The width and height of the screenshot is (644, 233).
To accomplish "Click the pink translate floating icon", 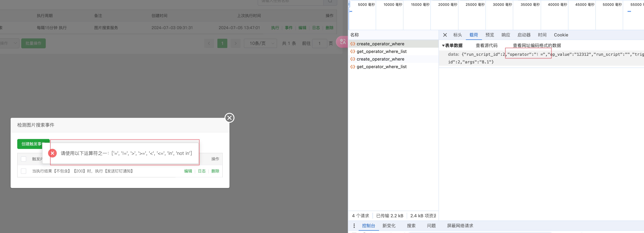I will click(342, 42).
